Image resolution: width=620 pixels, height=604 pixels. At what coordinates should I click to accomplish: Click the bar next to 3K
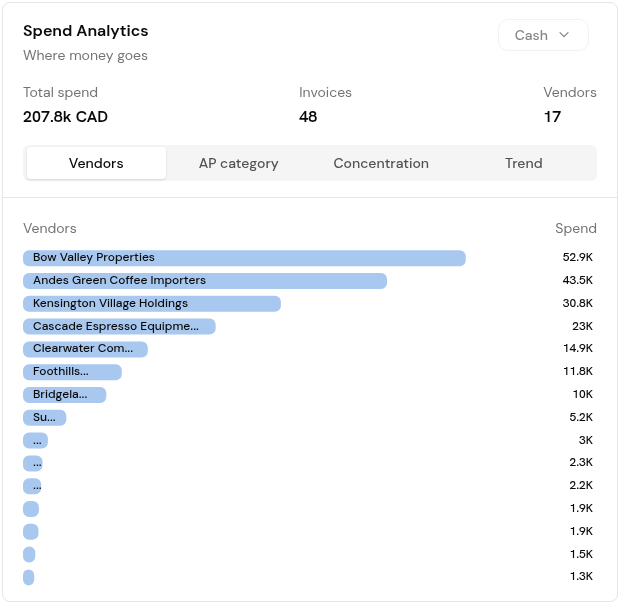pos(36,441)
